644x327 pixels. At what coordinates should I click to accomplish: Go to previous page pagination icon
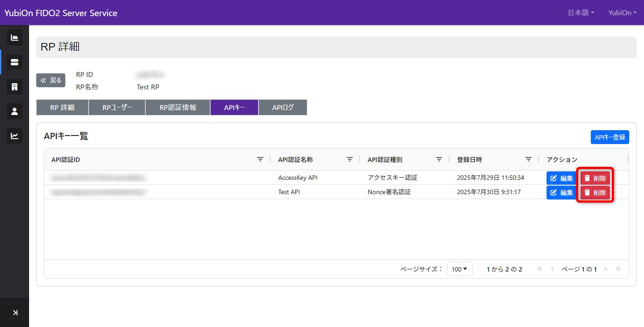pos(552,269)
